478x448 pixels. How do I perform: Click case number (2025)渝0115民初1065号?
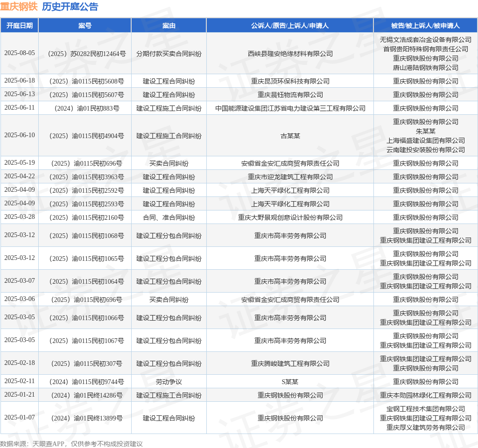pyautogui.click(x=86, y=259)
